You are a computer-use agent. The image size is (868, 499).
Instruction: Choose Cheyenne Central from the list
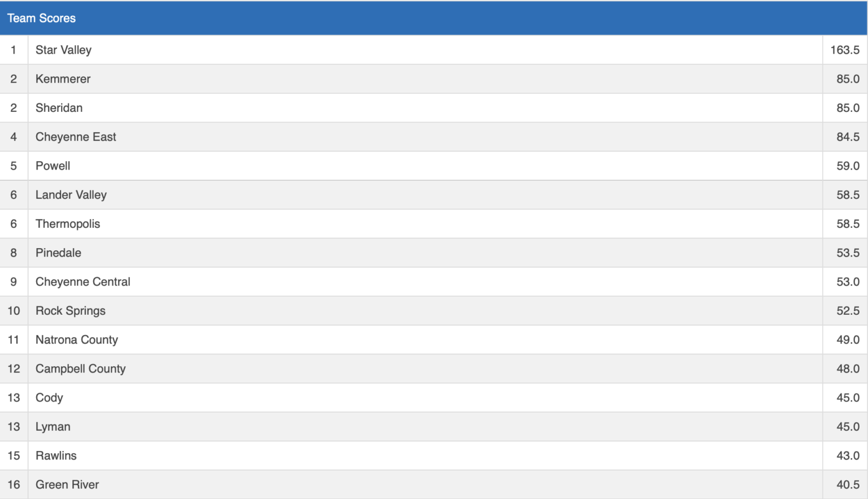(83, 281)
